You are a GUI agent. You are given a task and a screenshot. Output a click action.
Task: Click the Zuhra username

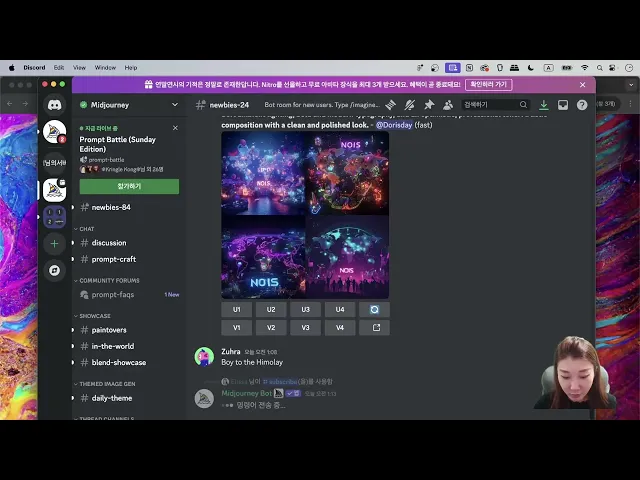231,351
